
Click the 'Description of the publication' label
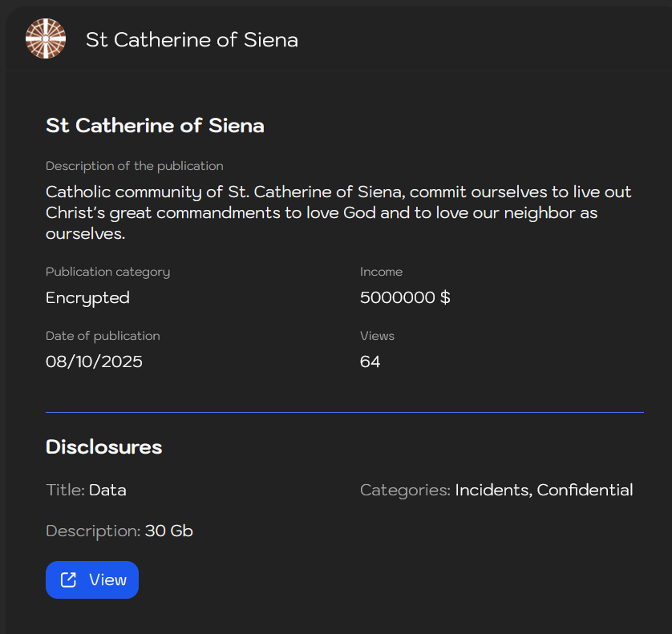tap(134, 166)
